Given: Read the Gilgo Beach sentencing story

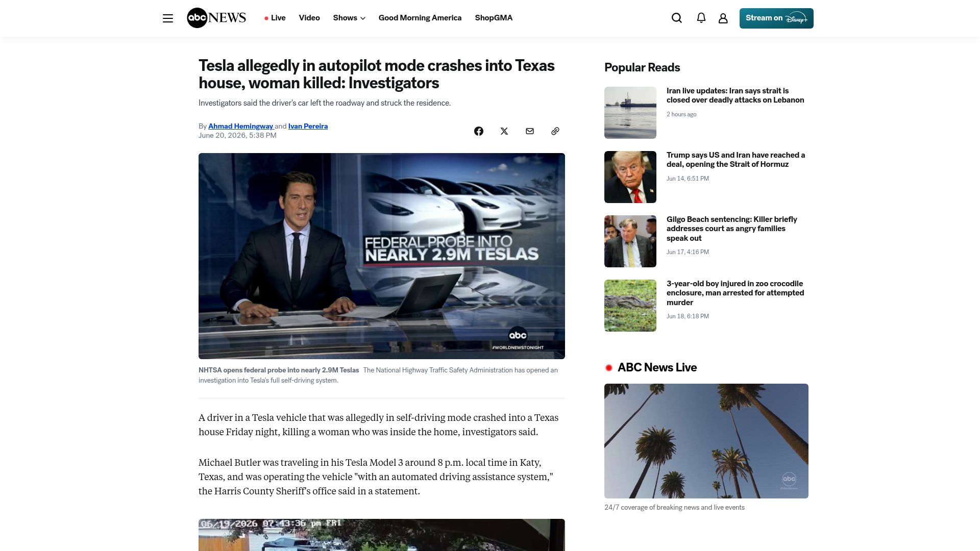Looking at the screenshot, I should pyautogui.click(x=732, y=229).
